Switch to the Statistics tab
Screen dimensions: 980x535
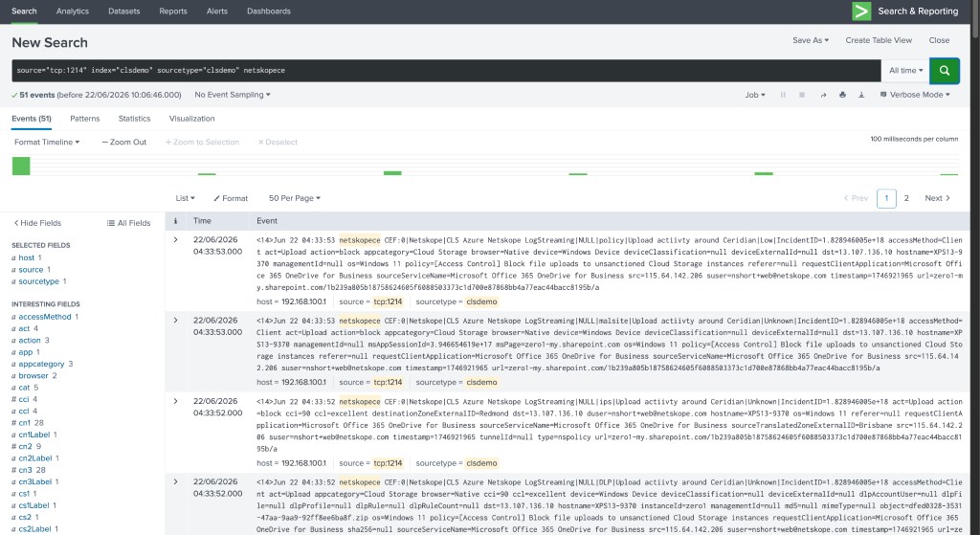tap(134, 118)
